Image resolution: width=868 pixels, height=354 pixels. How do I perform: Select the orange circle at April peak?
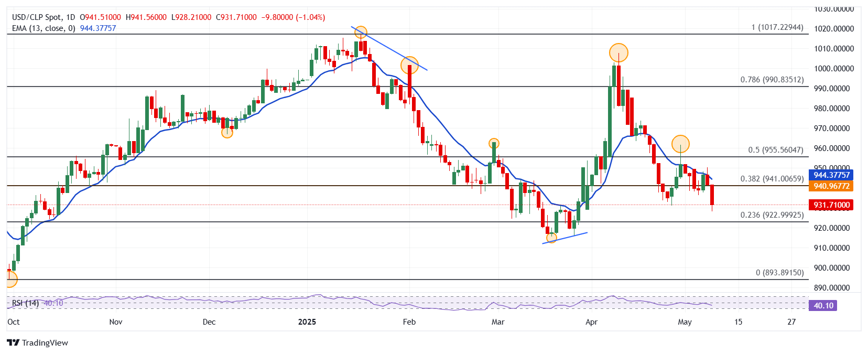(x=619, y=53)
